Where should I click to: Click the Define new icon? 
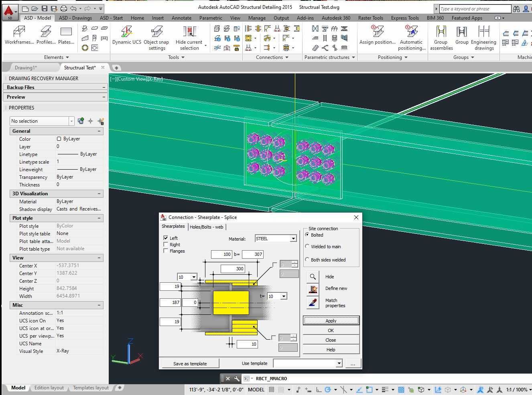313,289
